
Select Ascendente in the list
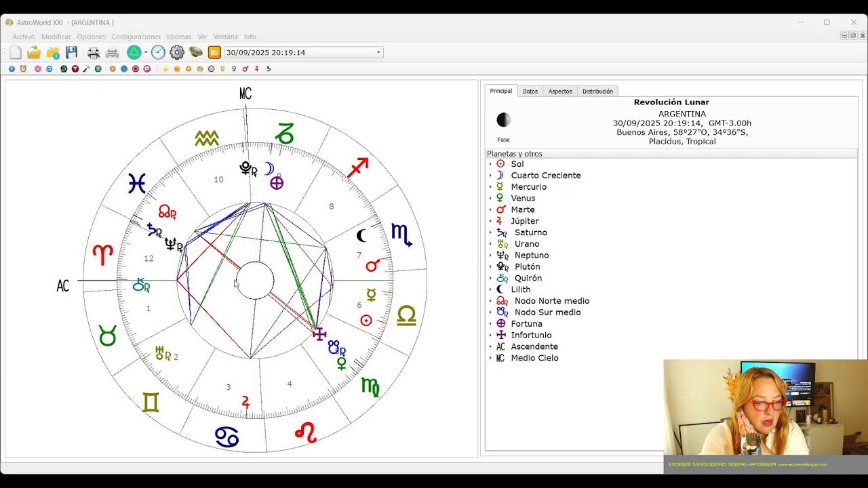[534, 346]
